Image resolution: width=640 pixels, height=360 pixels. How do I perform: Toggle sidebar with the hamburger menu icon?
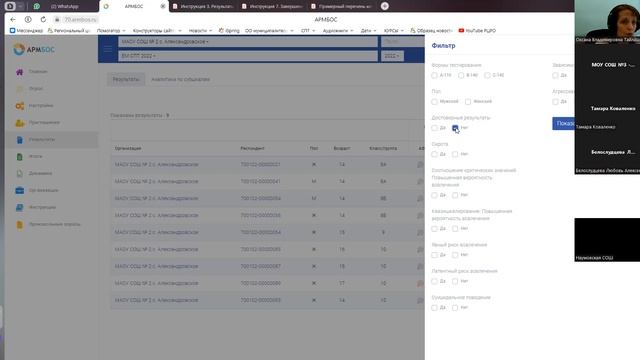point(108,49)
